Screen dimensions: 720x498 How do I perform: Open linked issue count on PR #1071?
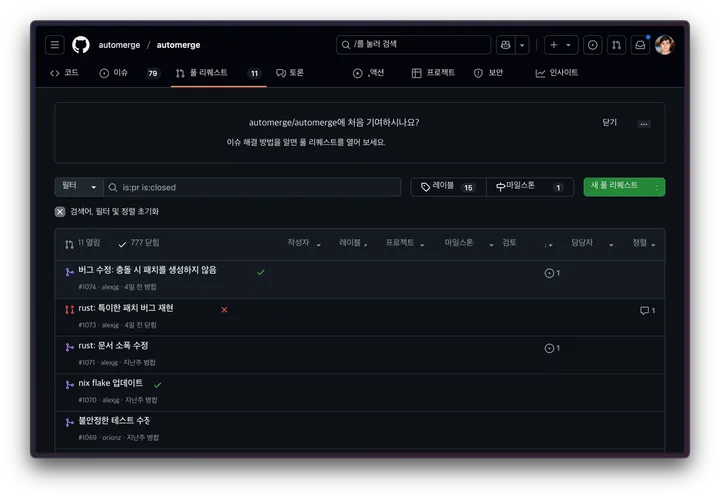point(552,348)
